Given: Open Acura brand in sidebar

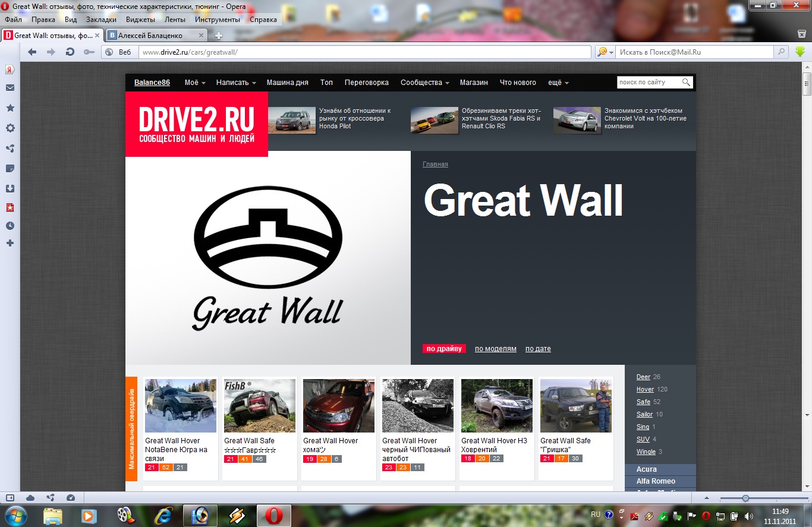Looking at the screenshot, I should (660, 469).
